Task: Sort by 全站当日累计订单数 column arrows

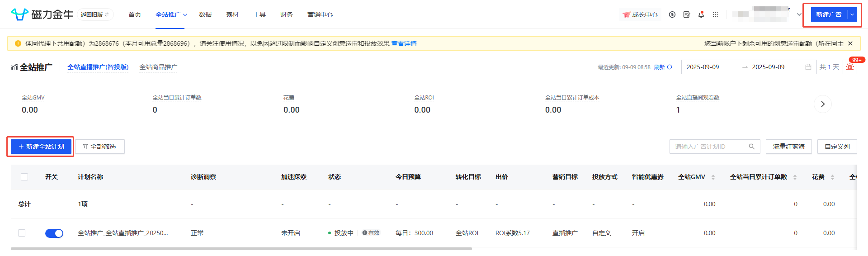Action: click(795, 177)
